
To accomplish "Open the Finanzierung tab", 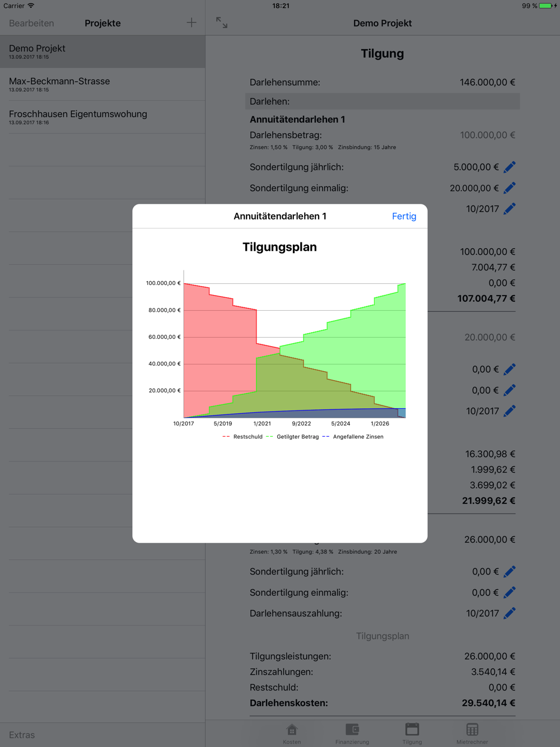I will point(352,734).
